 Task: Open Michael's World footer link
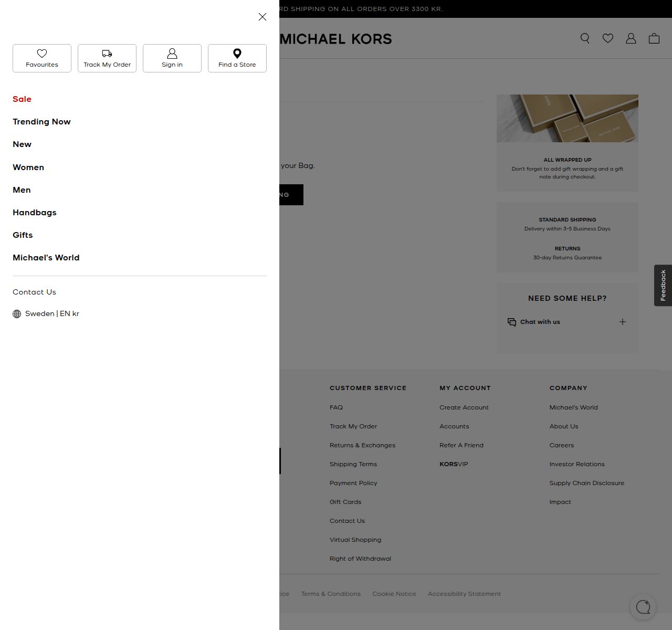pos(573,407)
